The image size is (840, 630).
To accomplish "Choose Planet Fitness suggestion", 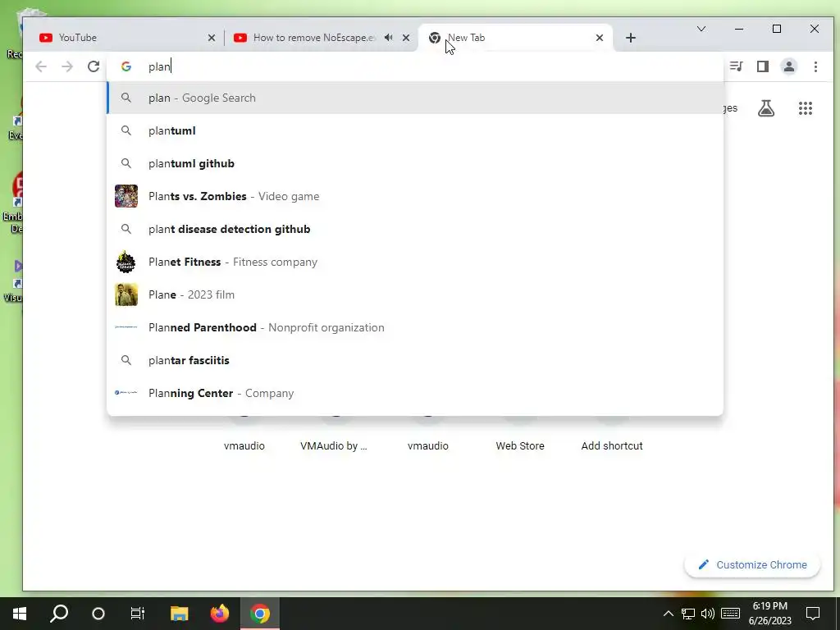I will 415,262.
